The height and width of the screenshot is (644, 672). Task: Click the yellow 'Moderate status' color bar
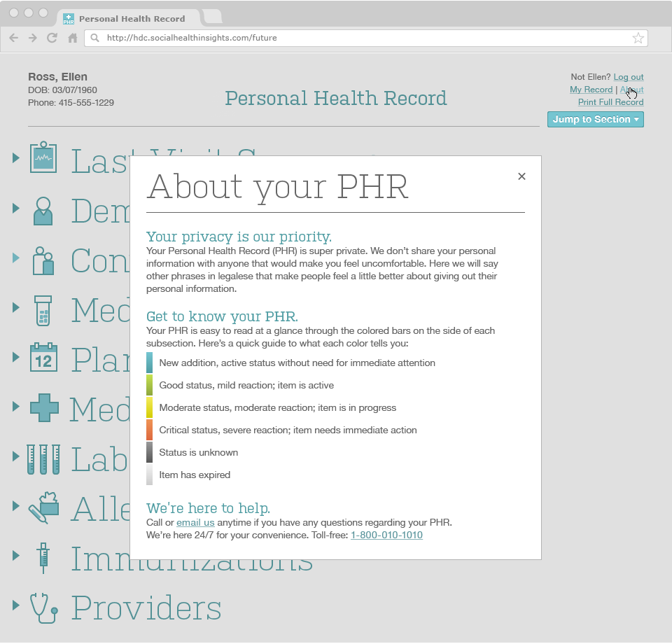tap(149, 407)
